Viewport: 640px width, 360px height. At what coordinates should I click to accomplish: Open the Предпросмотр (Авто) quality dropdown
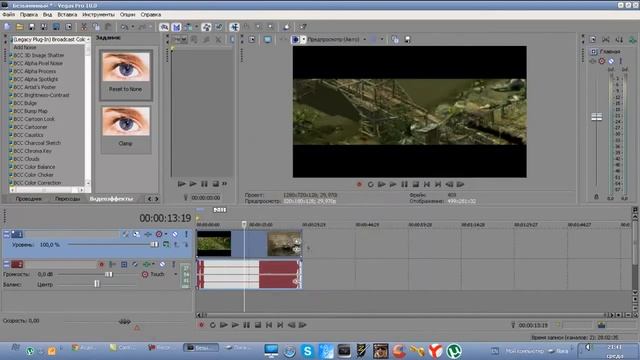tap(364, 40)
